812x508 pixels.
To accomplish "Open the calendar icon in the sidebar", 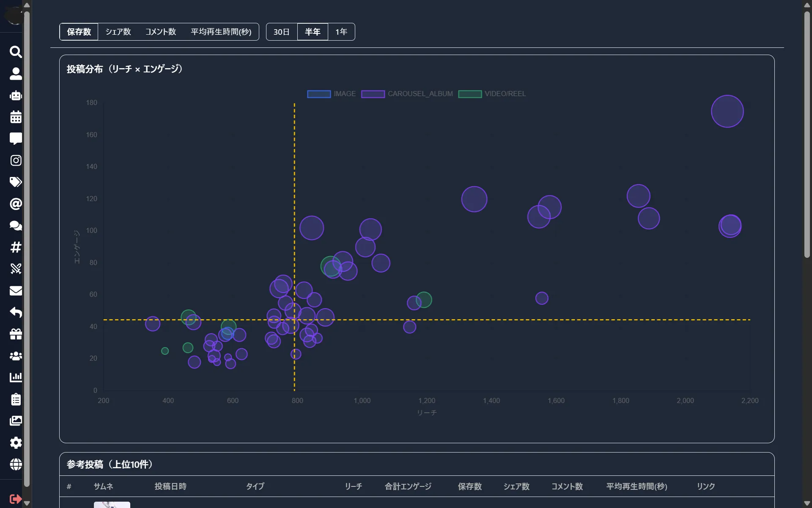I will coord(16,117).
